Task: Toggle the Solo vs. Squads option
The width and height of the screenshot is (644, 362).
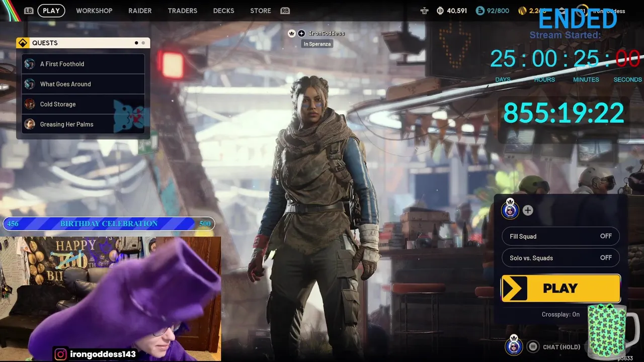Action: (x=560, y=257)
